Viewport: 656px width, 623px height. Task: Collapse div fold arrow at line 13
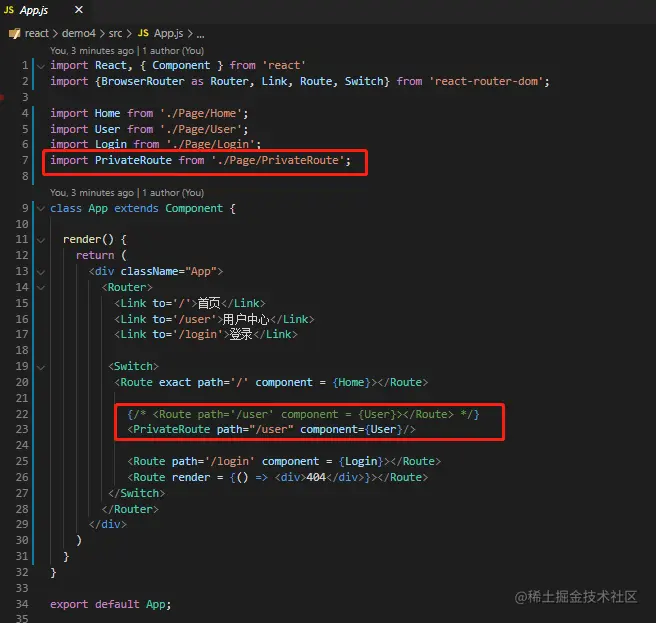[x=41, y=272]
